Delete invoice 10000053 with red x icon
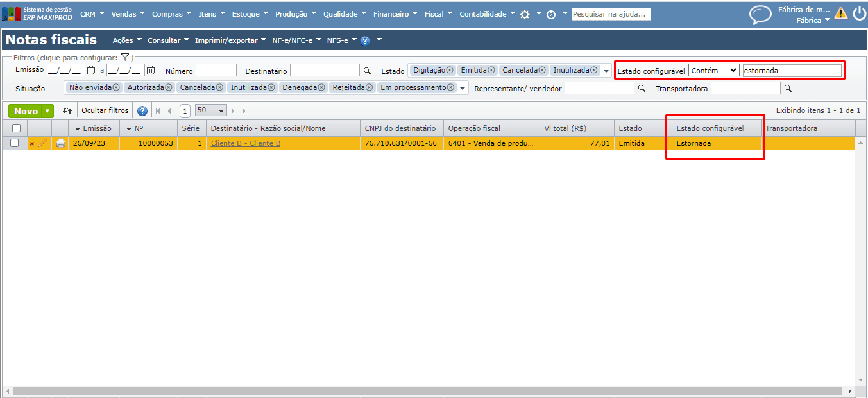Viewport: 868px width, 398px height. (31, 144)
